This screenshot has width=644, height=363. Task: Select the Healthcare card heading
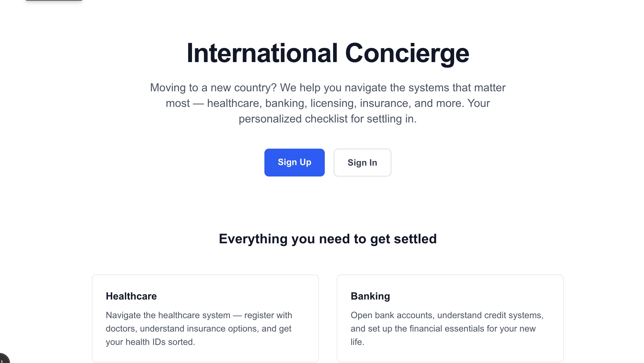tap(131, 296)
